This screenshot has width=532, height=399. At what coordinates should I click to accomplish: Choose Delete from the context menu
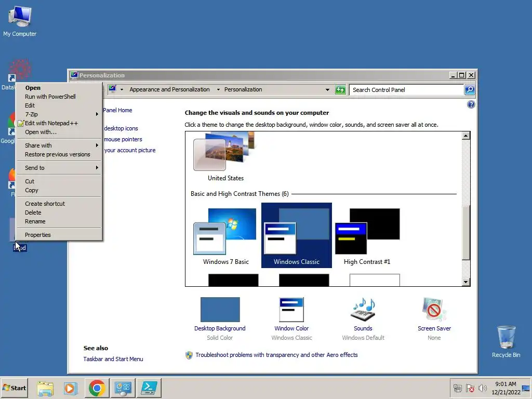pyautogui.click(x=59, y=212)
